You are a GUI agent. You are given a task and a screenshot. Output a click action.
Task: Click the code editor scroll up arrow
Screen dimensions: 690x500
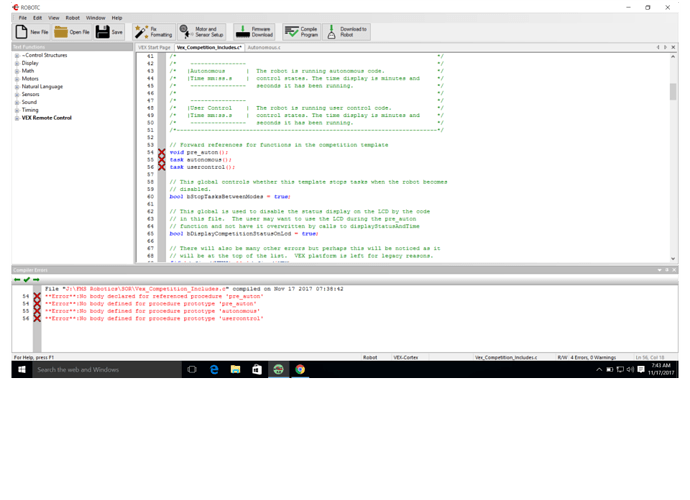click(x=673, y=56)
